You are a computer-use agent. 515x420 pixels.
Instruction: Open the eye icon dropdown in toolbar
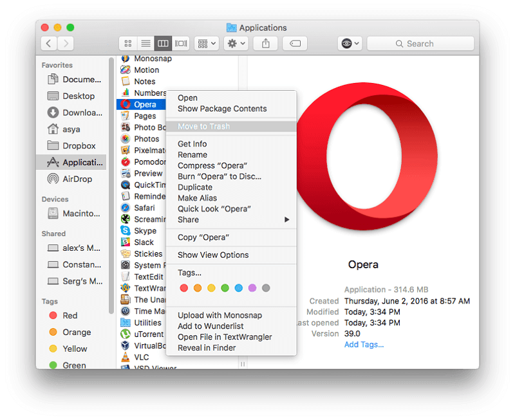pos(350,43)
